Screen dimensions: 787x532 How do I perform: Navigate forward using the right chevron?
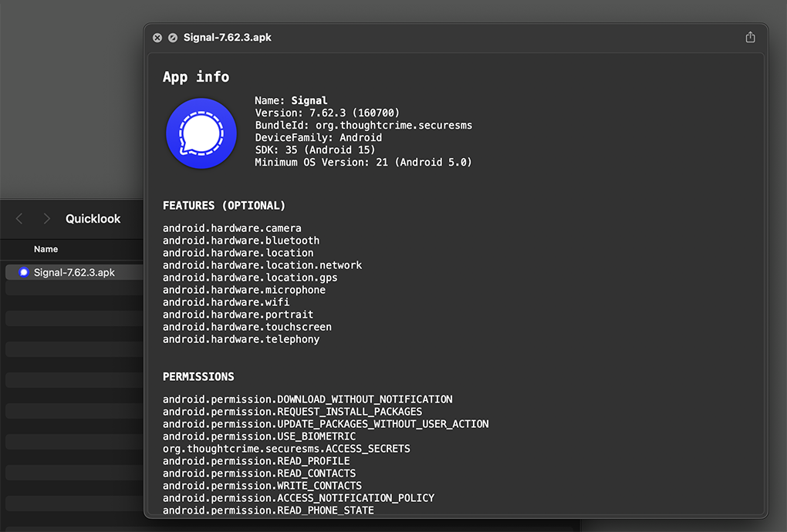[x=46, y=218]
